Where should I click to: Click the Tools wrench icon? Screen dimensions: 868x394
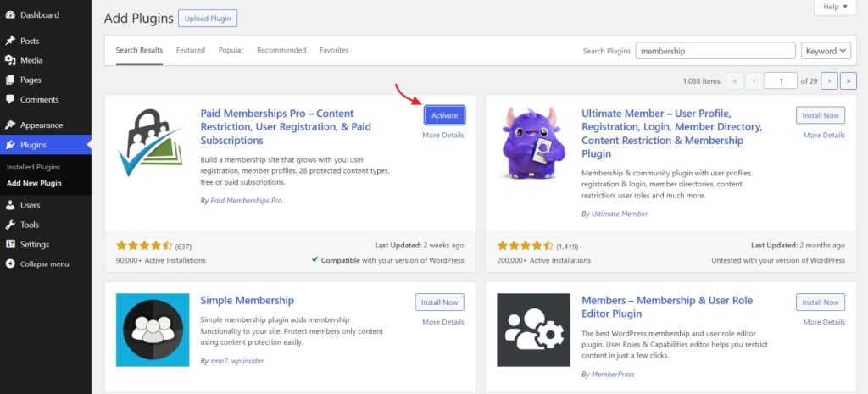point(10,225)
